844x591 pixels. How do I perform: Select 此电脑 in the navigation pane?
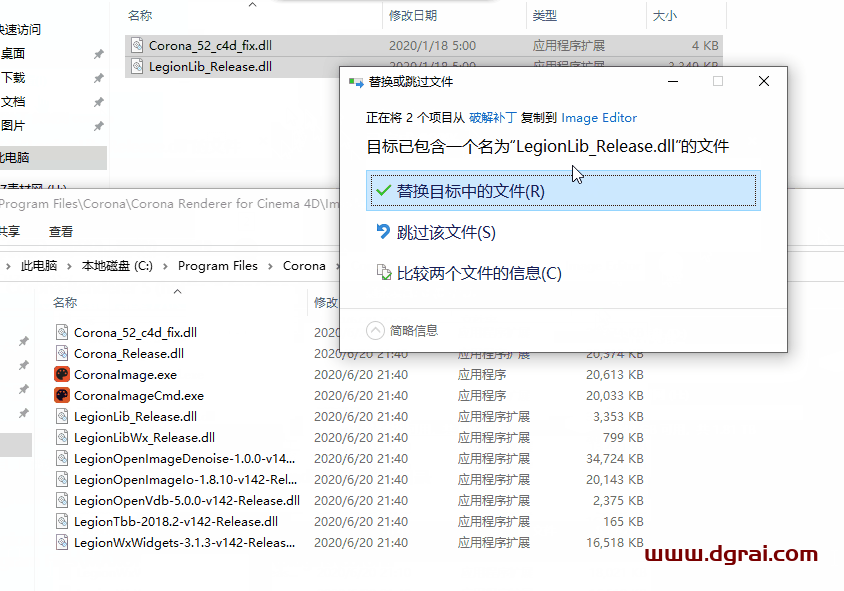point(14,158)
